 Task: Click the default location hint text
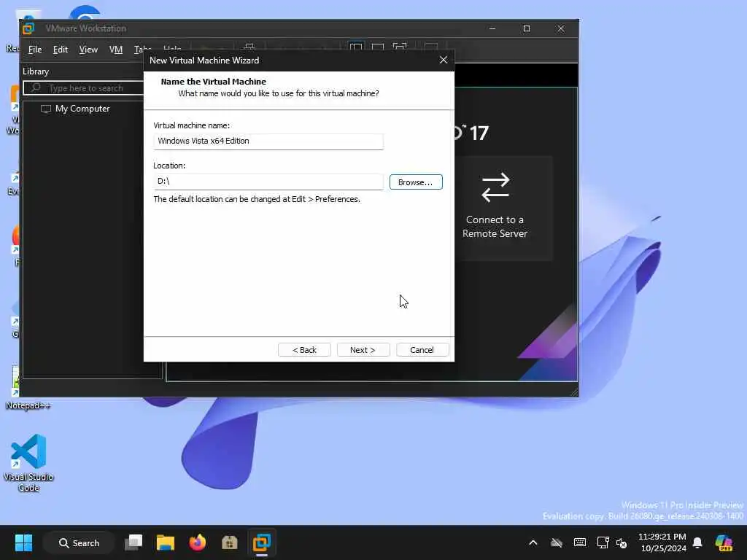257,199
